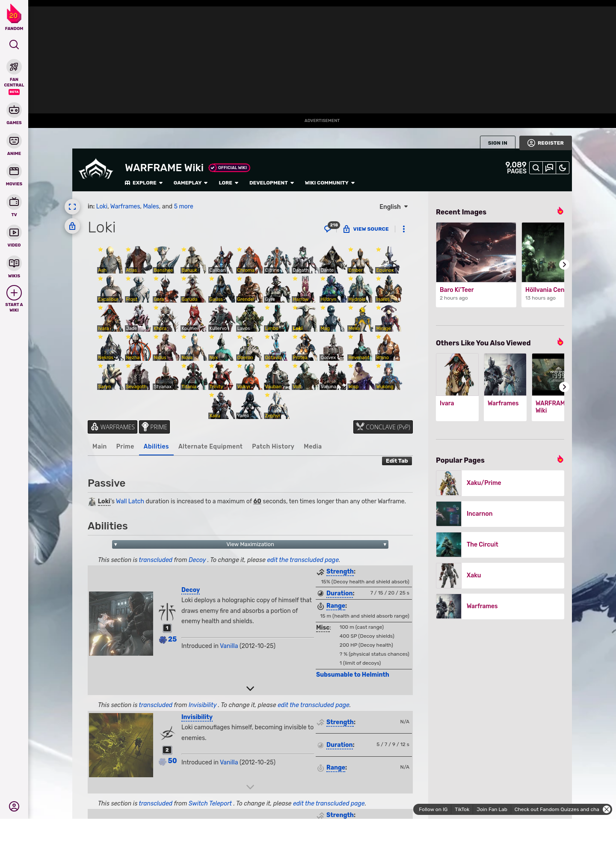Open Movies clapperboard icon
This screenshot has height=856, width=616.
pos(14,171)
